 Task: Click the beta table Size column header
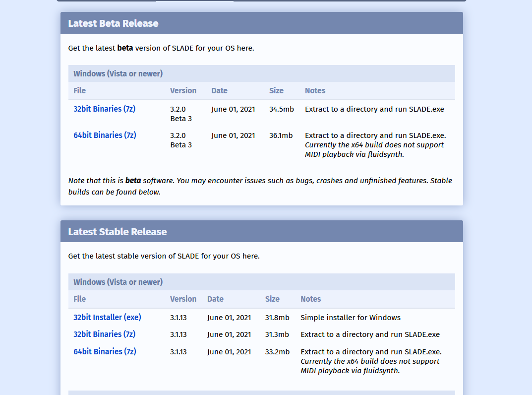coord(277,91)
